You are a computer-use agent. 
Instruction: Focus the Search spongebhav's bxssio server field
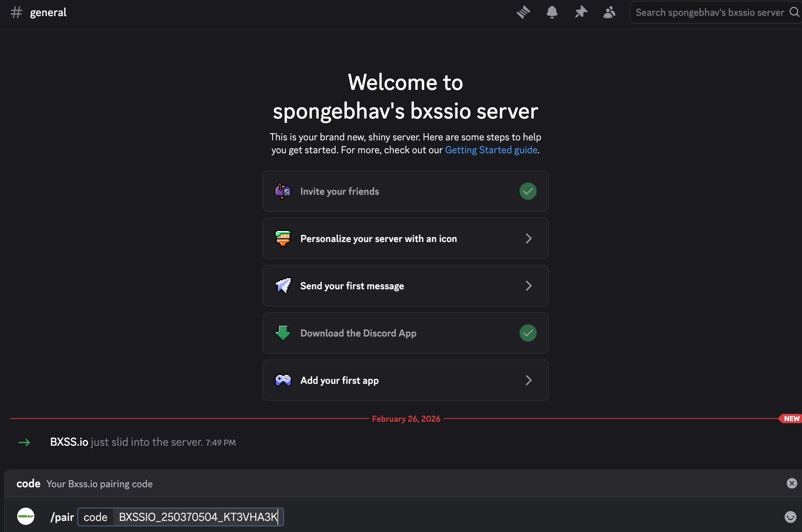(709, 12)
